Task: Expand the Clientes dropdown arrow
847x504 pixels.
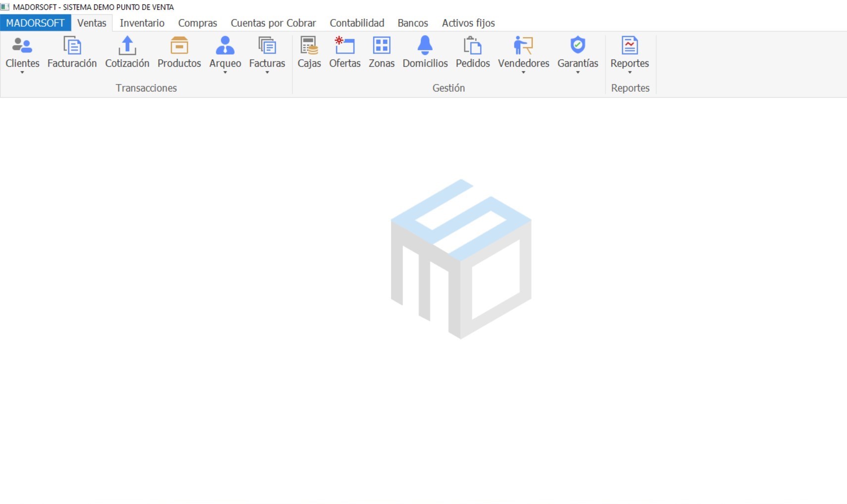Action: click(22, 72)
